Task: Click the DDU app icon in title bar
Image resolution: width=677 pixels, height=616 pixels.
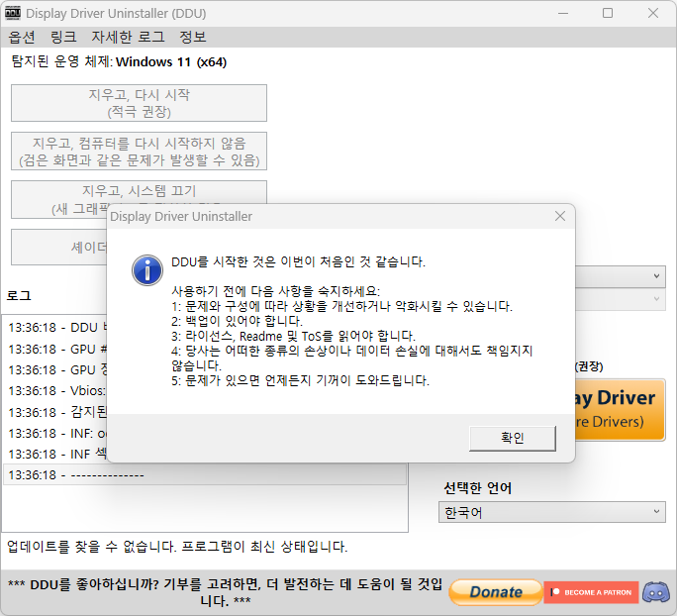Action: click(x=13, y=13)
